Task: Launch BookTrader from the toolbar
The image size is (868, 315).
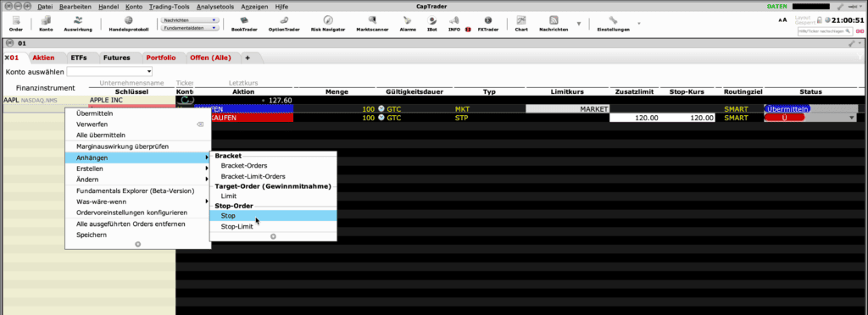Action: (x=244, y=24)
